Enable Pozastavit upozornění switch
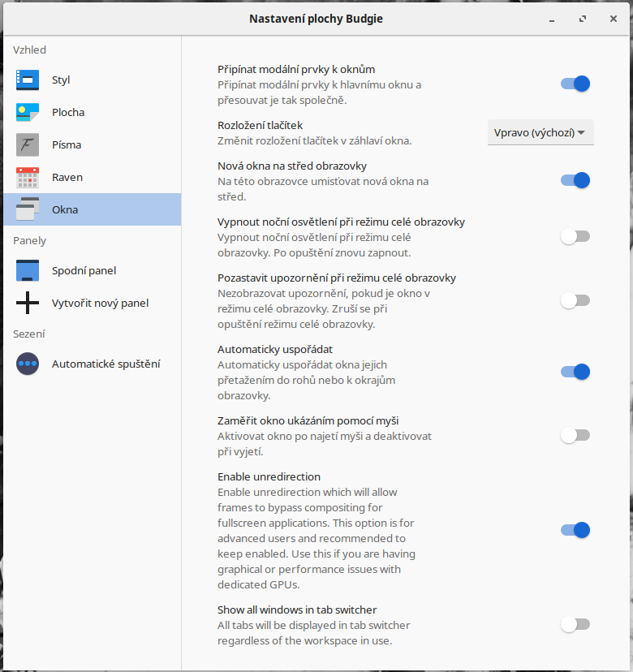This screenshot has height=672, width=633. pyautogui.click(x=575, y=301)
